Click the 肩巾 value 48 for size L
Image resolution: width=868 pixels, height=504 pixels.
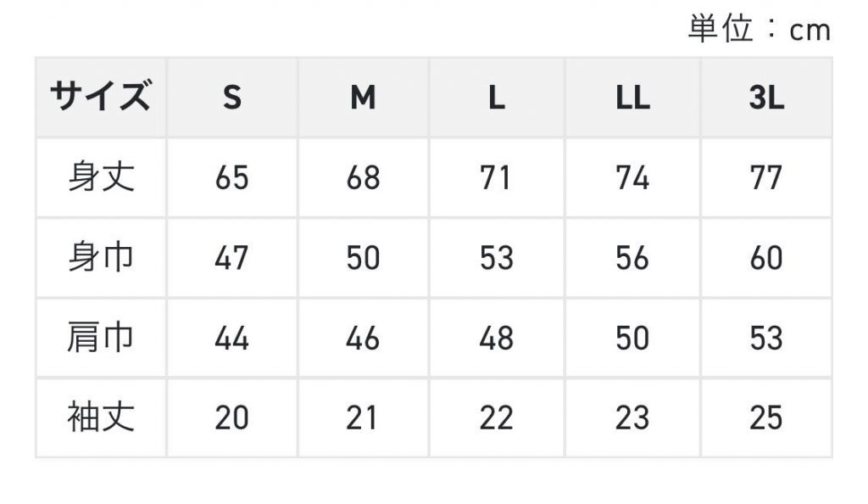(x=497, y=338)
